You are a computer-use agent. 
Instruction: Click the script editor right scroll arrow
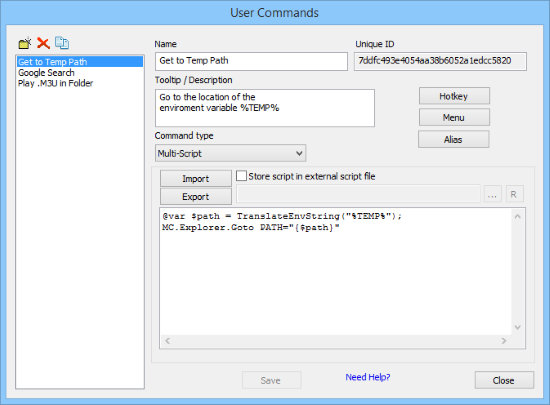[x=504, y=341]
